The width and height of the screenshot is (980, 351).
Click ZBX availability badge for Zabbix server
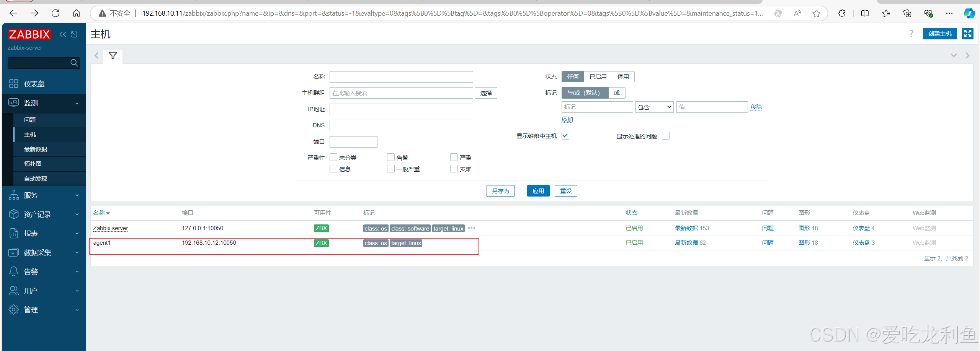(321, 228)
